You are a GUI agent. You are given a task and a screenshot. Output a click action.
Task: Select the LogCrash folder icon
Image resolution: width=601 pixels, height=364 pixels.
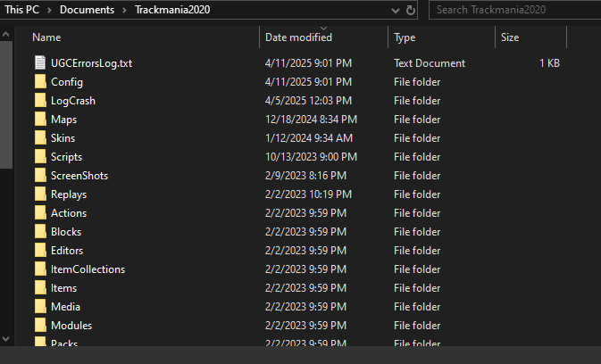pyautogui.click(x=39, y=101)
